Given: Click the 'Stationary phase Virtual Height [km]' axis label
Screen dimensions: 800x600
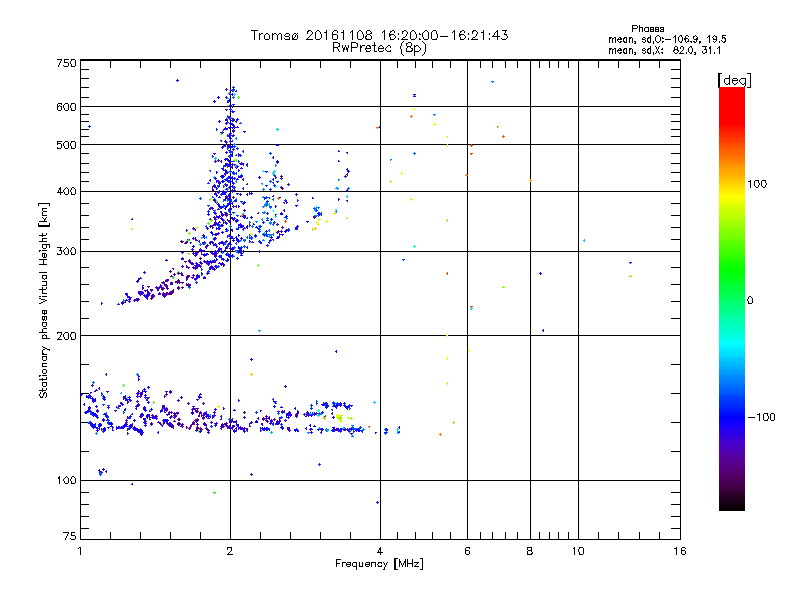Looking at the screenshot, I should tap(44, 301).
